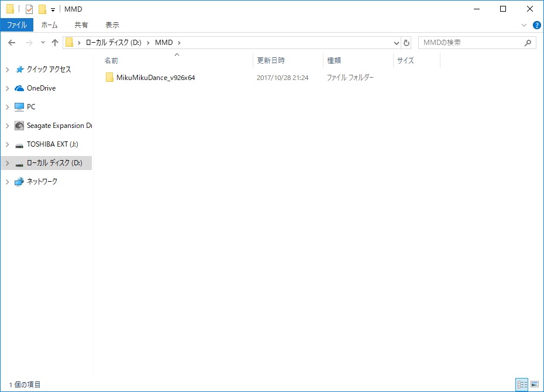Select TOSHIBA EXT (J:) drive
Screen dimensions: 544x392
[x=53, y=144]
